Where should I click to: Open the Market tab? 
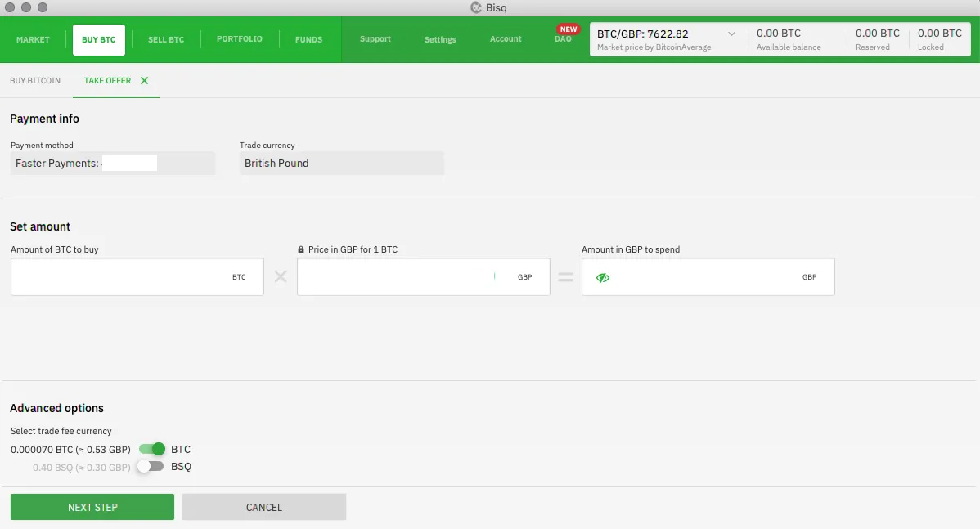pyautogui.click(x=33, y=39)
